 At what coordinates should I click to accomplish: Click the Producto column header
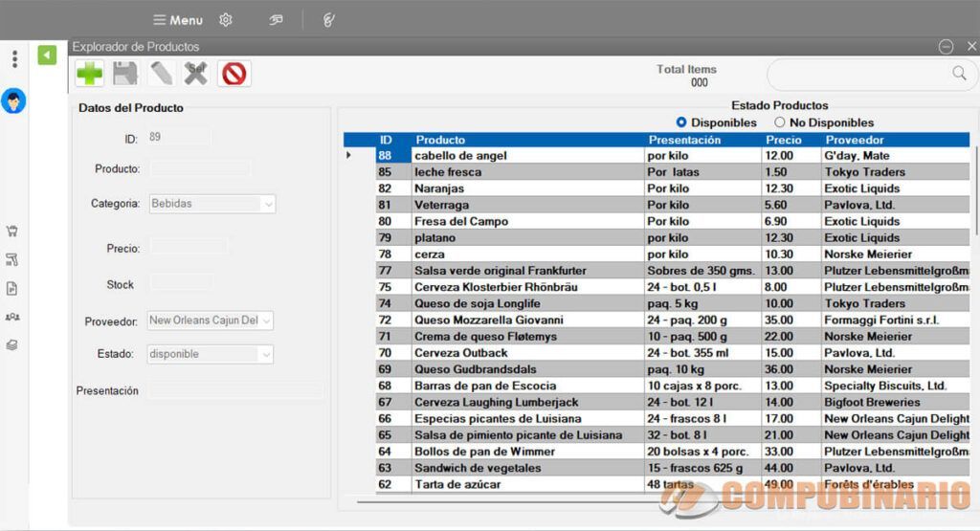440,140
